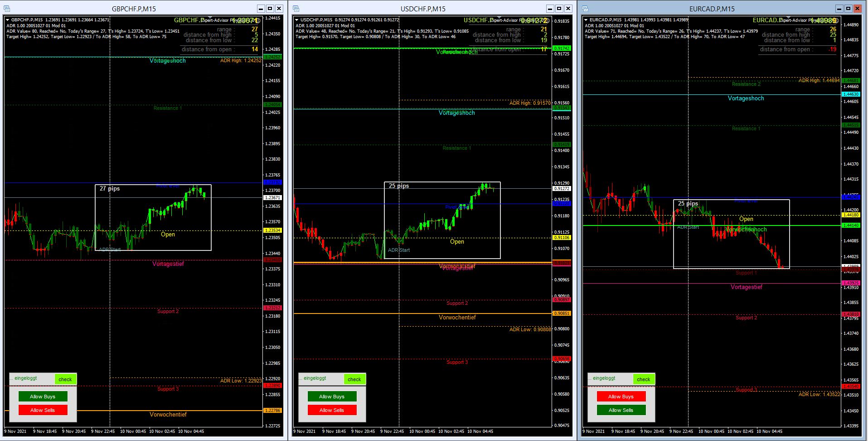
Task: Maximize the USDCHF.P,M15 chart window
Action: pyautogui.click(x=559, y=9)
